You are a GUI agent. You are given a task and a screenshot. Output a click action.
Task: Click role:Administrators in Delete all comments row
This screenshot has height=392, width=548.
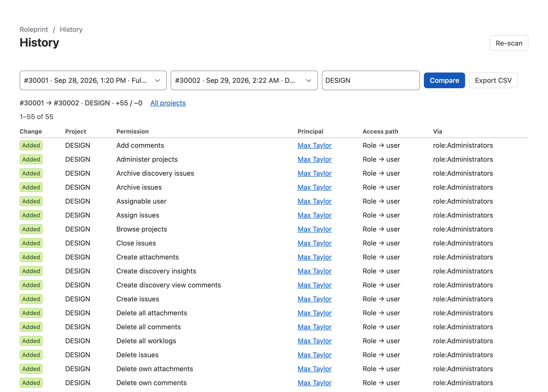pos(463,327)
